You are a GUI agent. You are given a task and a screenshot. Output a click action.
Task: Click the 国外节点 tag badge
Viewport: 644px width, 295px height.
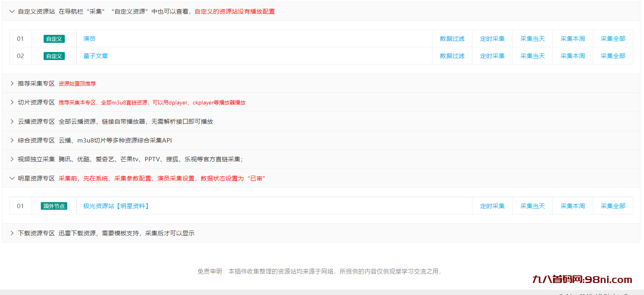[x=54, y=206]
